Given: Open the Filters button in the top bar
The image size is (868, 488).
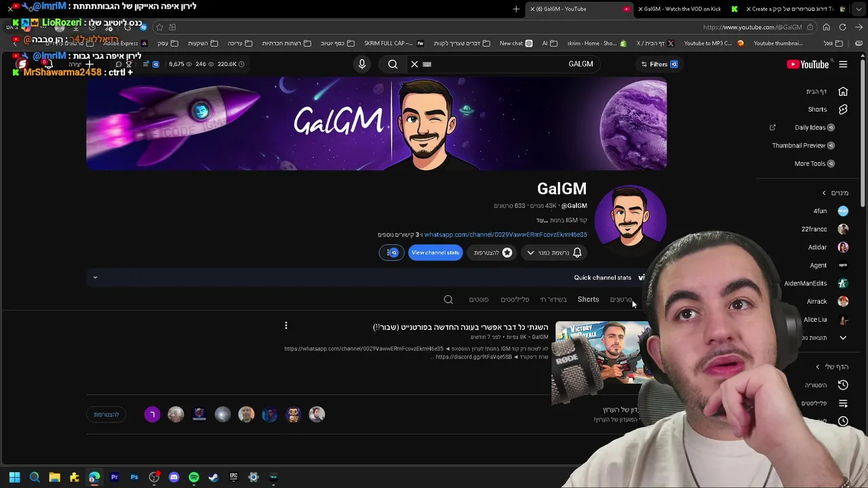Looking at the screenshot, I should click(659, 64).
